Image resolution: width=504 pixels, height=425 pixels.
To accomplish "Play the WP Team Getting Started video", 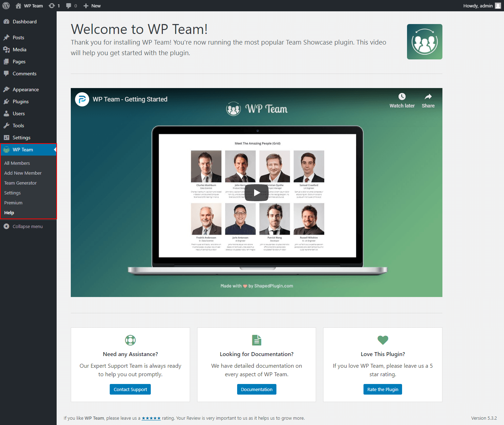I will tap(257, 193).
